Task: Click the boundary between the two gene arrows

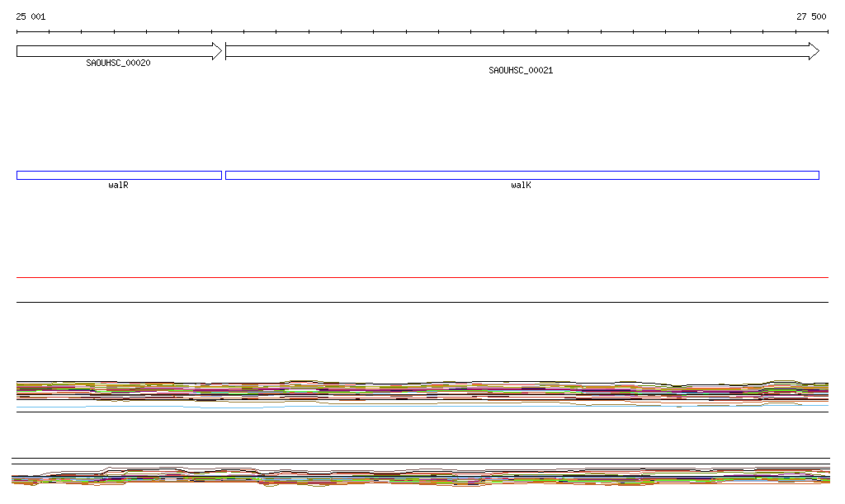Action: click(224, 51)
